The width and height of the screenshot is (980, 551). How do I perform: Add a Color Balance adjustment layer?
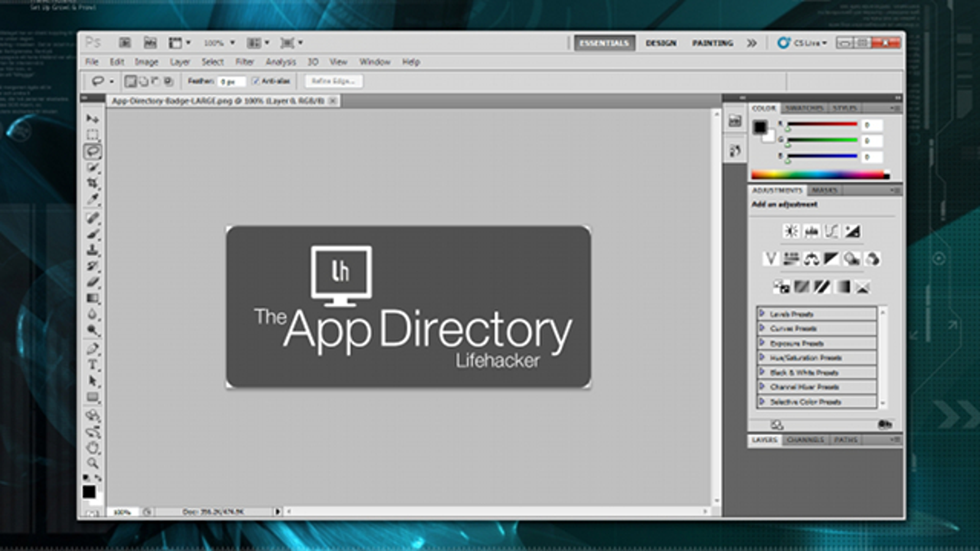tap(812, 259)
